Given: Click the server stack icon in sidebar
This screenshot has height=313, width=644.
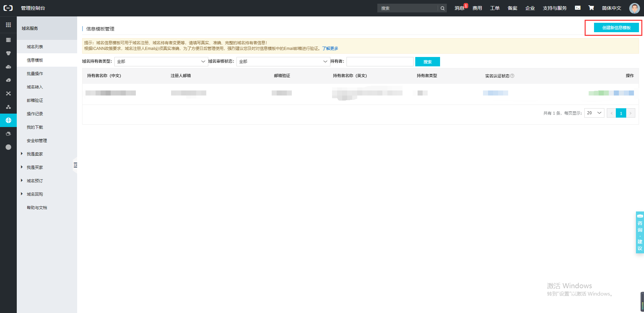Looking at the screenshot, I should [x=8, y=40].
